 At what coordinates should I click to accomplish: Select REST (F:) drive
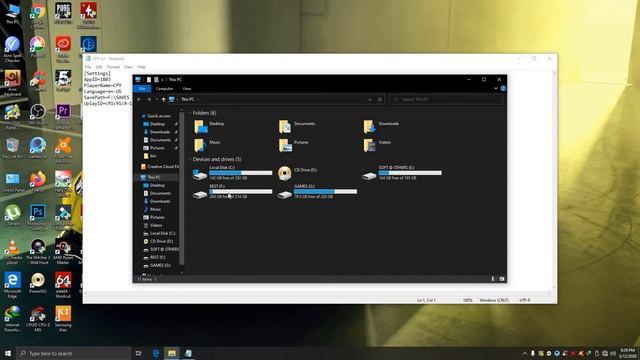click(x=232, y=191)
